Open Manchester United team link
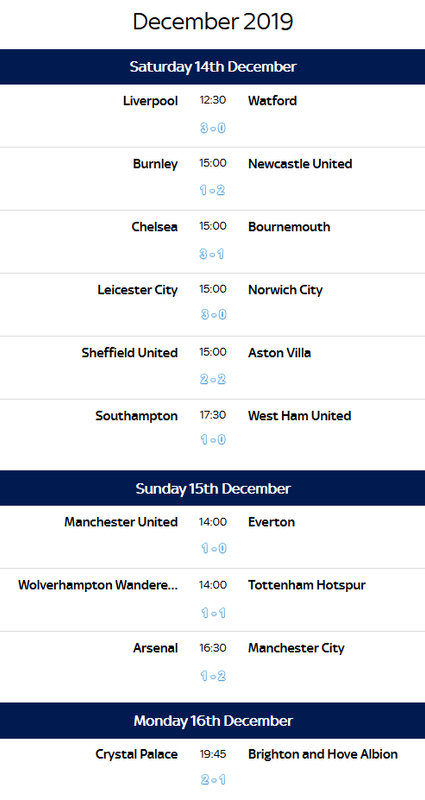The height and width of the screenshot is (800, 425). pos(121,522)
